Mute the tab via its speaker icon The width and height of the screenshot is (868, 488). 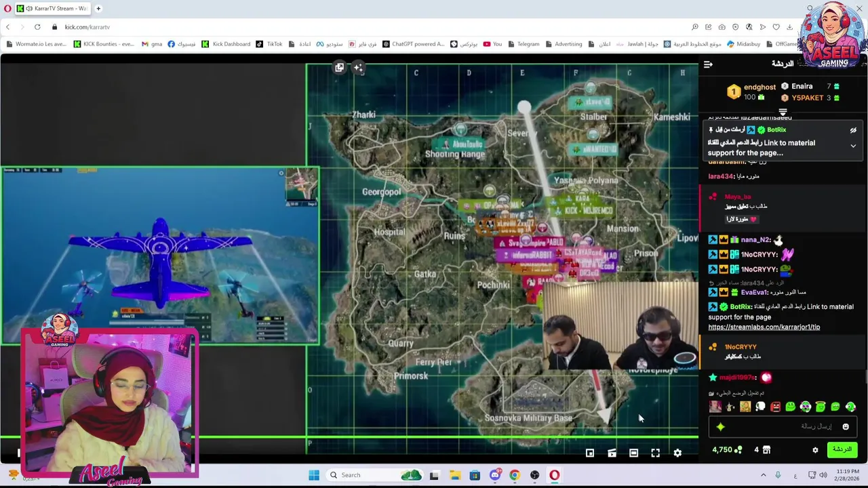click(x=29, y=9)
